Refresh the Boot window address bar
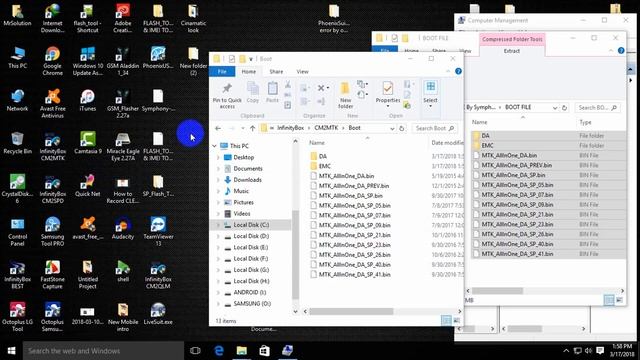The width and height of the screenshot is (640, 360). coord(402,128)
